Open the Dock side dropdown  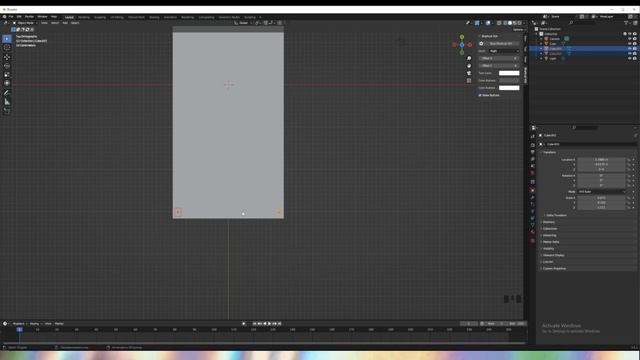point(504,51)
